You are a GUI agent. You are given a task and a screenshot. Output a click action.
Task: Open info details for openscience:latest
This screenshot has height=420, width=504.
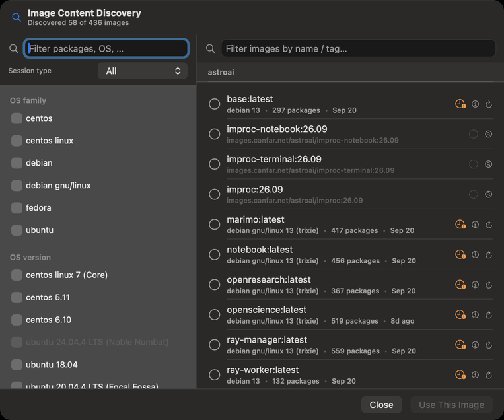pyautogui.click(x=475, y=314)
